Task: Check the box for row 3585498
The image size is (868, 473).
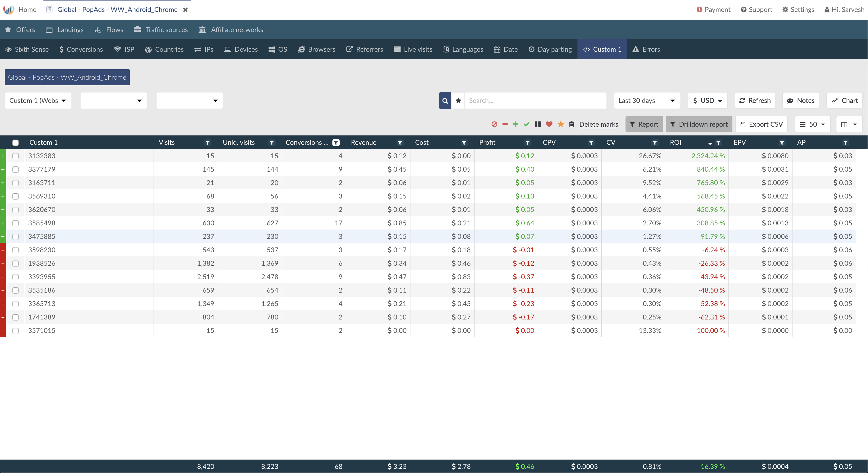Action: click(x=16, y=223)
